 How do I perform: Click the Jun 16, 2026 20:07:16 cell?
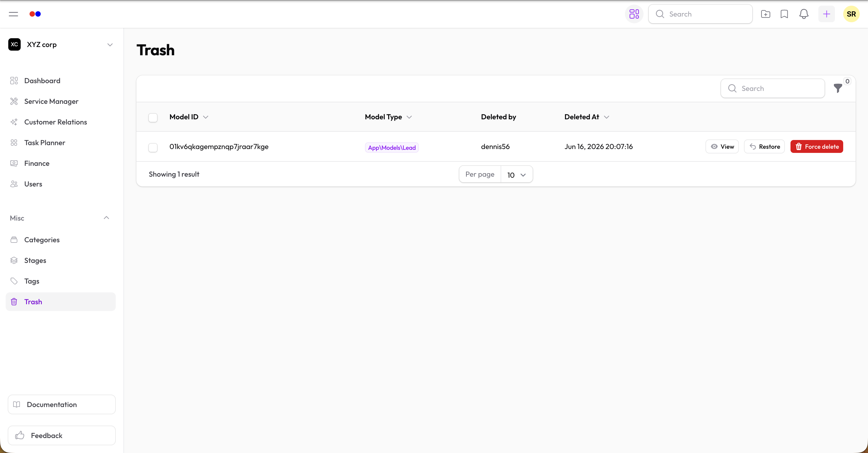pos(599,146)
